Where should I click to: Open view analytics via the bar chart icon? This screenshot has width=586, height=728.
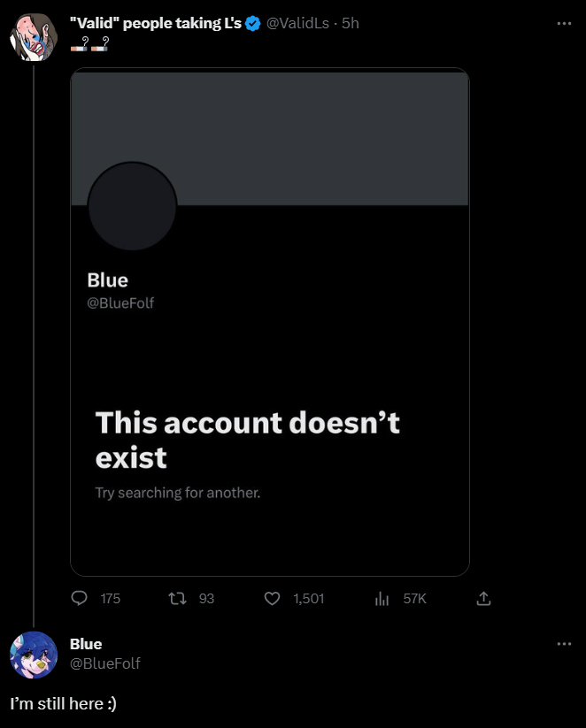tap(382, 599)
